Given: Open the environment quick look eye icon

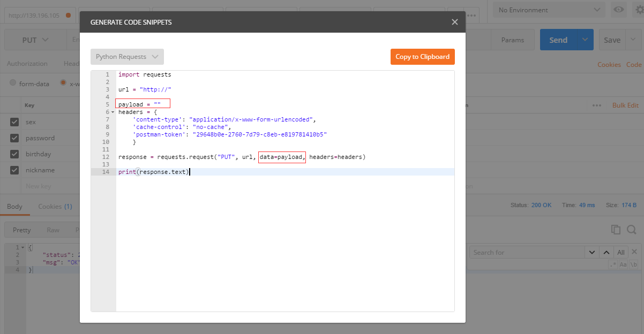Looking at the screenshot, I should pos(618,9).
